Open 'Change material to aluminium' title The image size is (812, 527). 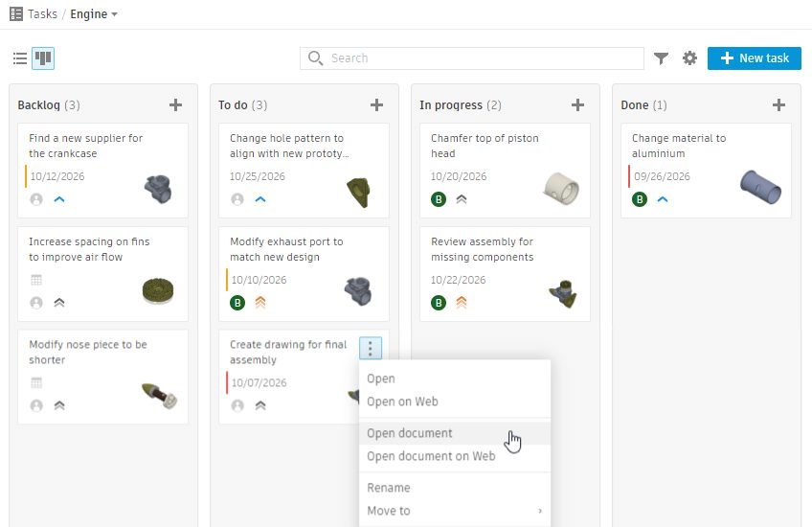point(679,147)
